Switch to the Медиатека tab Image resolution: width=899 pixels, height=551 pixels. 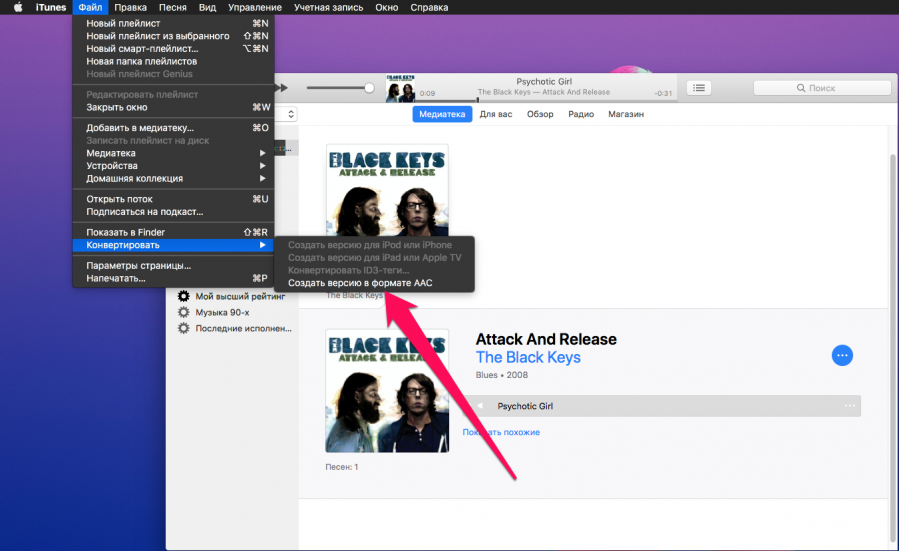pyautogui.click(x=442, y=114)
